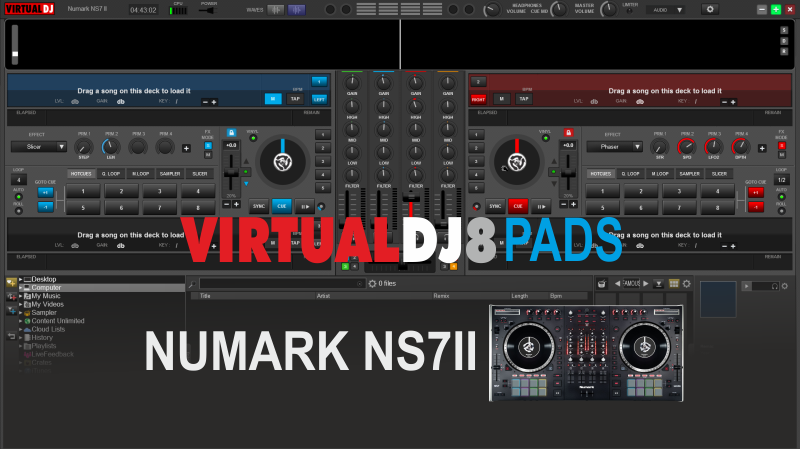Viewport: 800px width, 449px height.
Task: Toggle right deck Vinyl mode LED
Action: (545, 138)
